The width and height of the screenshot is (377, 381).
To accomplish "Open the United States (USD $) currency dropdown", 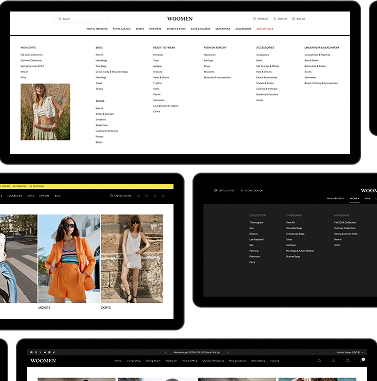I will [350, 352].
